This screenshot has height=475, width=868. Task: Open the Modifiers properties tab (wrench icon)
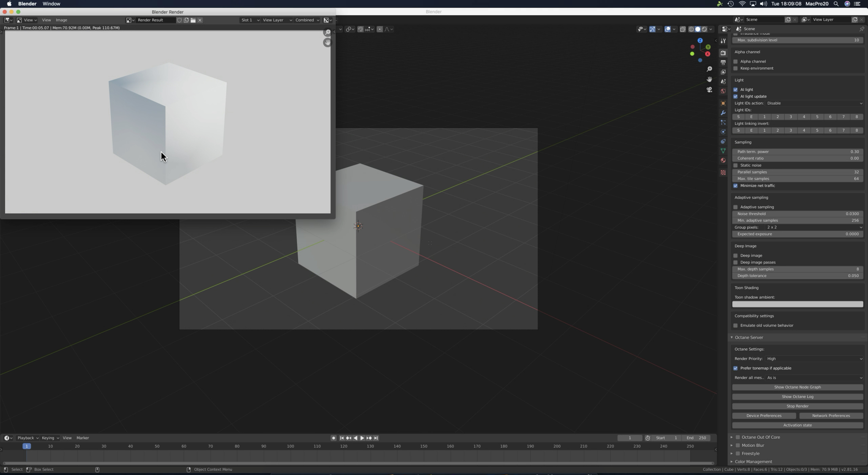[x=723, y=113]
